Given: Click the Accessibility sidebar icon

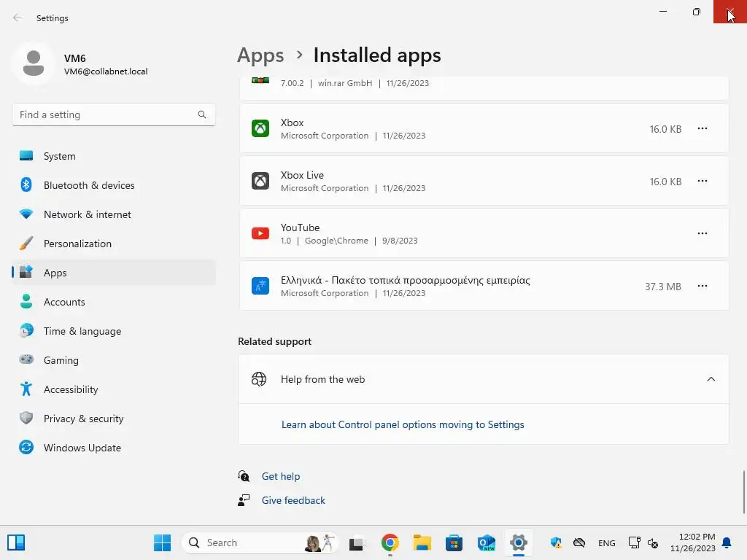Looking at the screenshot, I should pyautogui.click(x=26, y=389).
